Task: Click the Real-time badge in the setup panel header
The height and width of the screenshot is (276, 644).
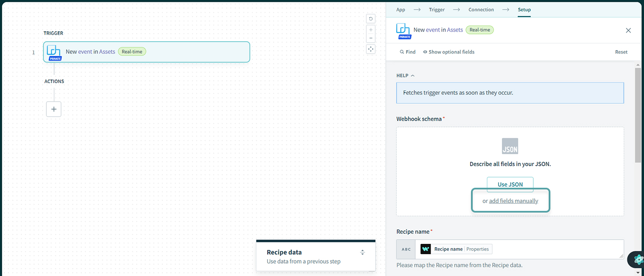Action: click(480, 30)
